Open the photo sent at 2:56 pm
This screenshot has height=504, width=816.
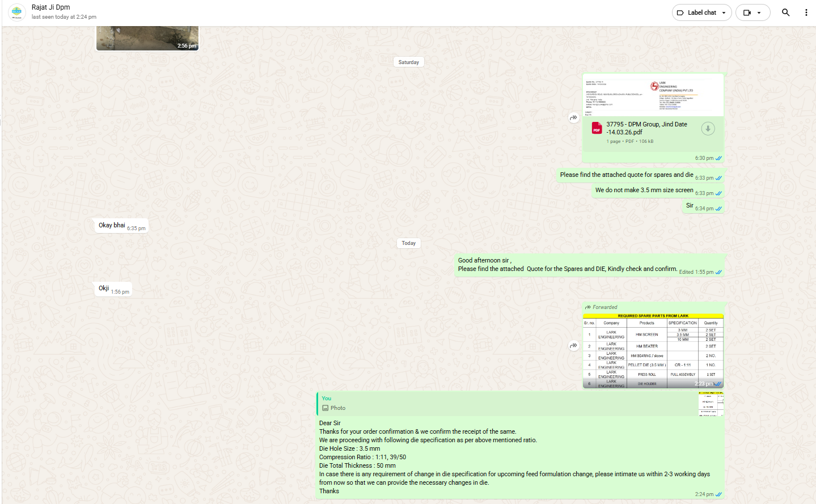(x=147, y=37)
